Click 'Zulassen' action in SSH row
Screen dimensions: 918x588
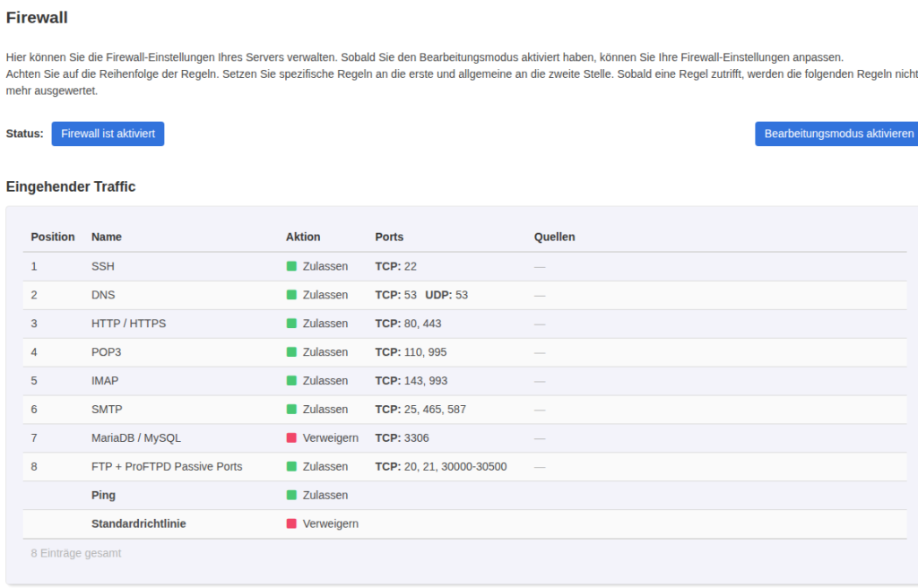click(x=325, y=266)
